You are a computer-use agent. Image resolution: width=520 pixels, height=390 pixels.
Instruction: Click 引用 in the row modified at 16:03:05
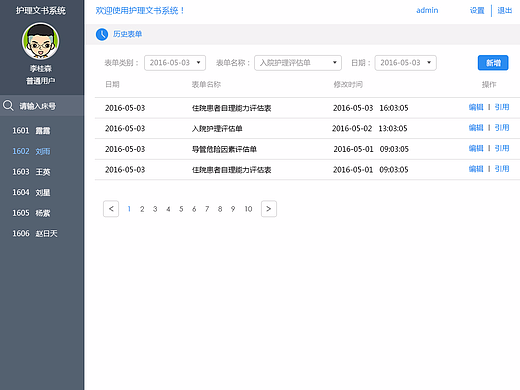502,107
